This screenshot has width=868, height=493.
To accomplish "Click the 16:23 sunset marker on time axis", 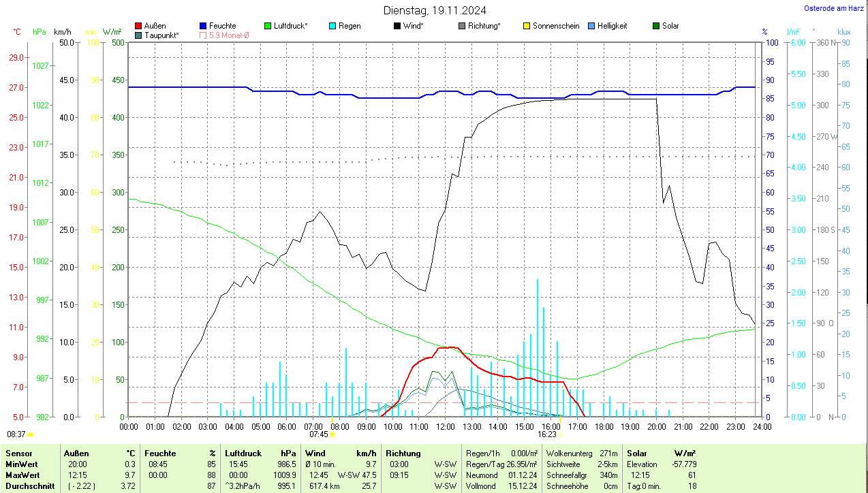I will click(547, 434).
